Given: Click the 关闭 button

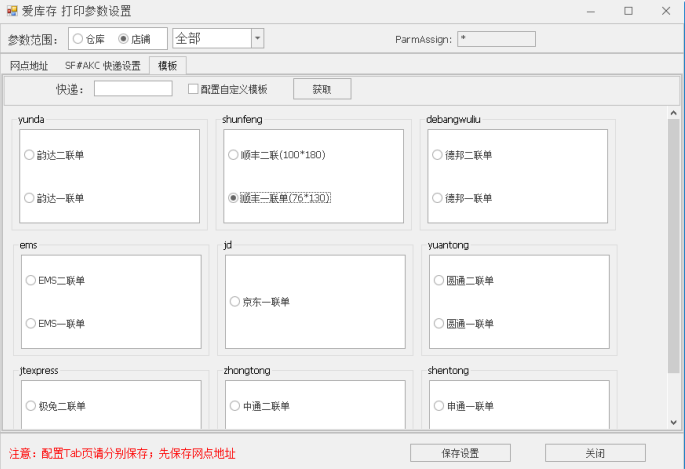Looking at the screenshot, I should 595,453.
